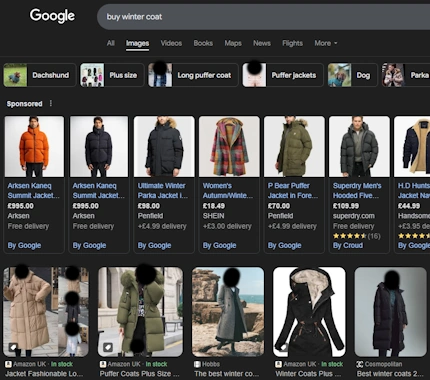This screenshot has height=380, width=430.
Task: Expand the More dropdown
Action: tap(326, 43)
